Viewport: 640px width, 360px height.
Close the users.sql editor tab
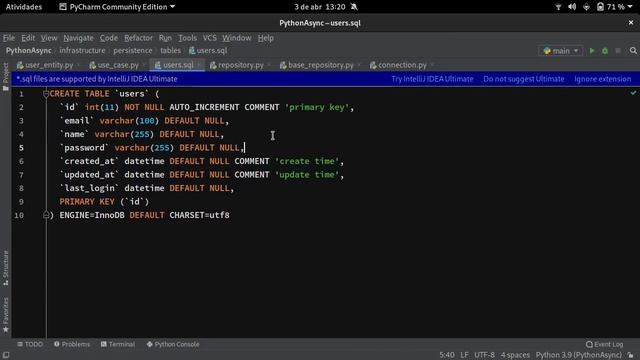pos(199,65)
